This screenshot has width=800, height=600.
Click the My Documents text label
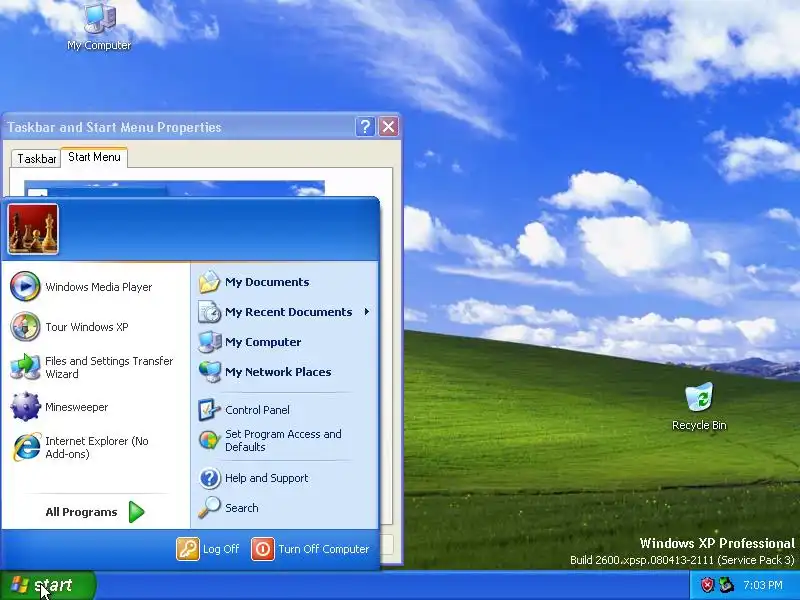click(267, 282)
